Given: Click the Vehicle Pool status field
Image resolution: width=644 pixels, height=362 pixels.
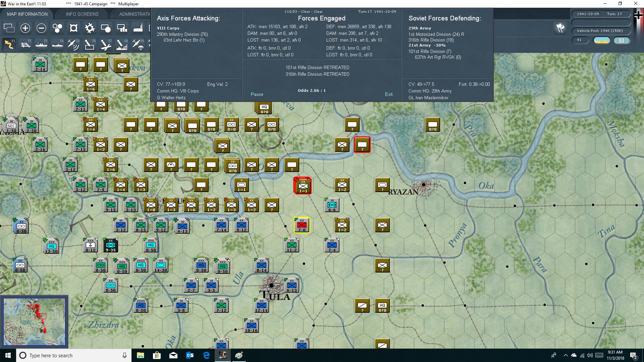Looking at the screenshot, I should pyautogui.click(x=600, y=31).
